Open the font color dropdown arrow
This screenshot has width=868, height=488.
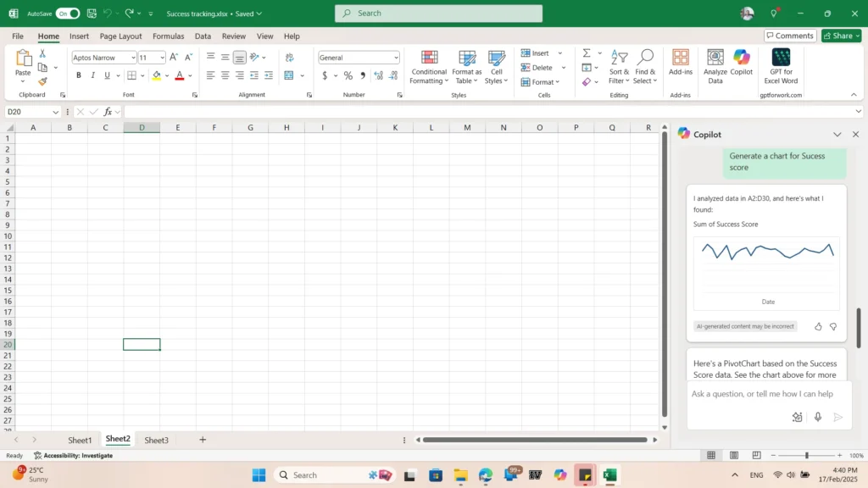click(190, 75)
